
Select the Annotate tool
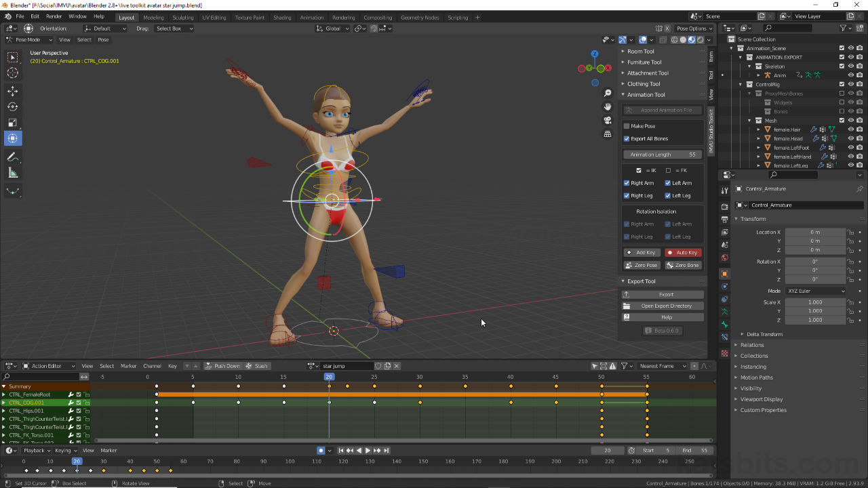pyautogui.click(x=13, y=157)
